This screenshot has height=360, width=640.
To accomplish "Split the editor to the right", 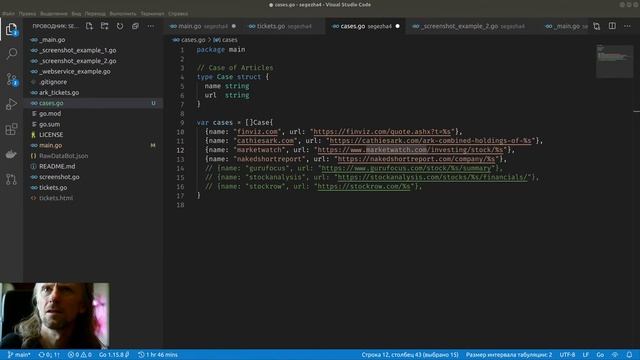I will click(x=612, y=26).
